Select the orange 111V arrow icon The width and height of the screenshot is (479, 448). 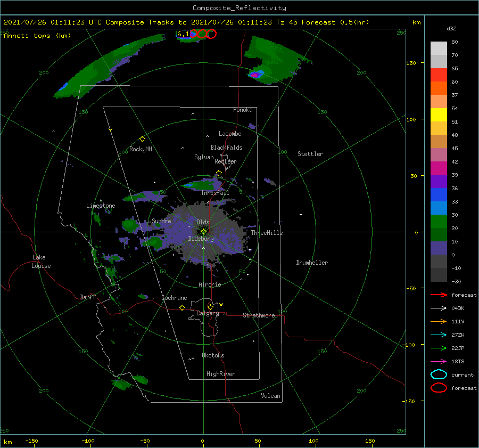(439, 321)
